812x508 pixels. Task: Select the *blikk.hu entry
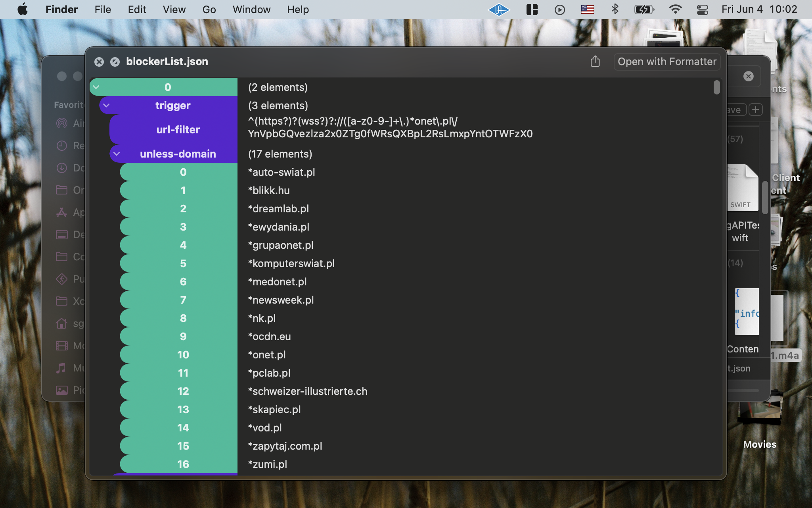pos(269,190)
